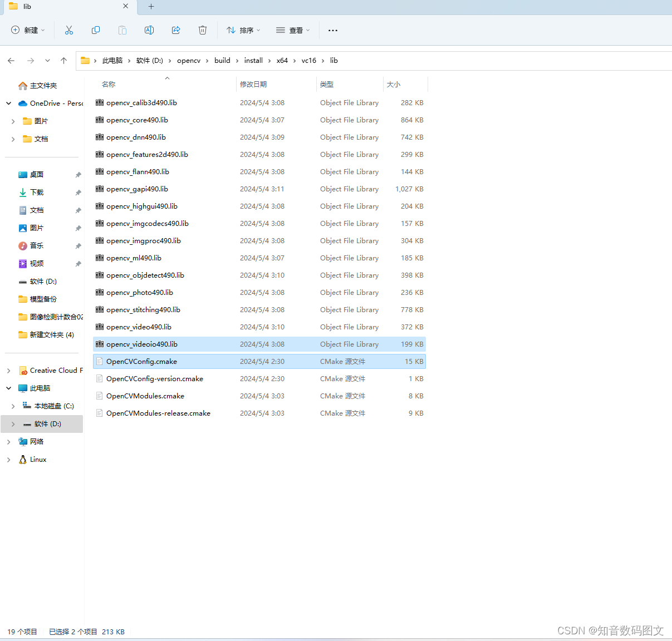Expand the 文档 folder under OneDrive

tap(13, 139)
